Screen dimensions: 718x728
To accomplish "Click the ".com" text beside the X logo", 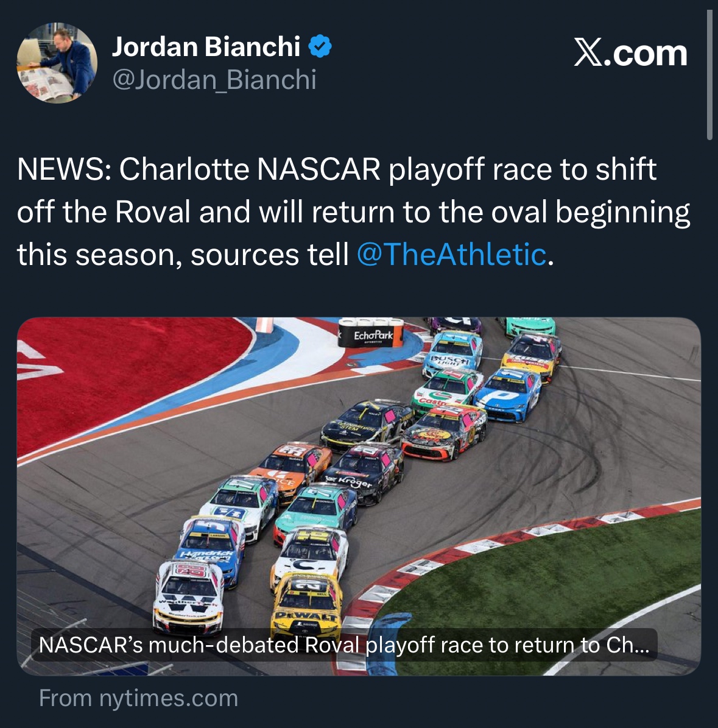I will [645, 54].
